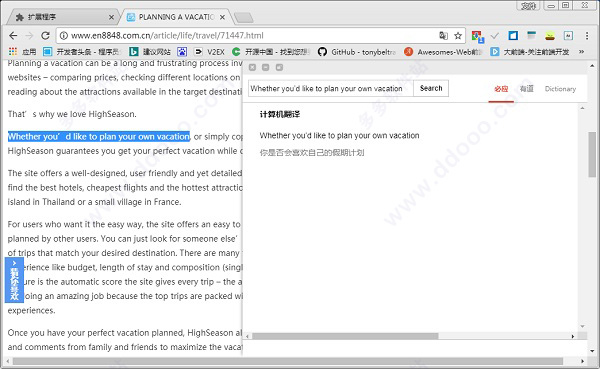Screen dimensions: 600x369
Task: Click the page scroll right arrow at bottom
Action: pos(582,361)
